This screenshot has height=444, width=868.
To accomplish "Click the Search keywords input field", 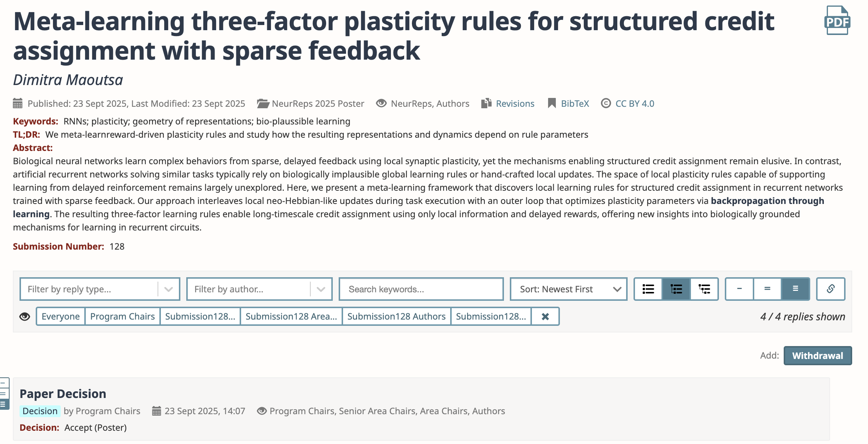I will [421, 289].
